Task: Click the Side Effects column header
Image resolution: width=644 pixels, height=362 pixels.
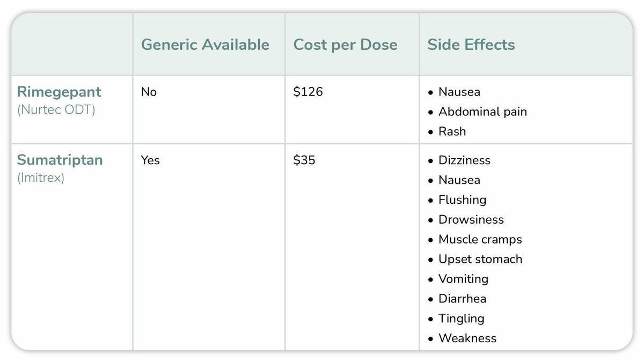Action: [471, 45]
